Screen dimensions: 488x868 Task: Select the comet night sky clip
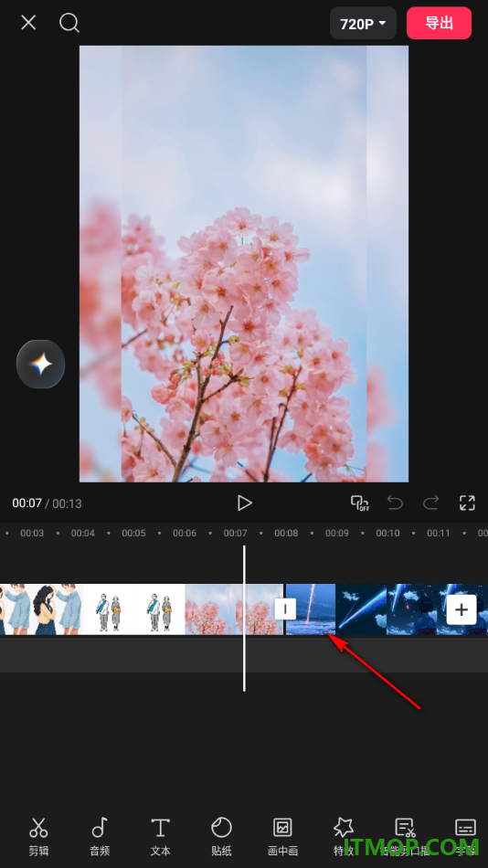point(361,609)
